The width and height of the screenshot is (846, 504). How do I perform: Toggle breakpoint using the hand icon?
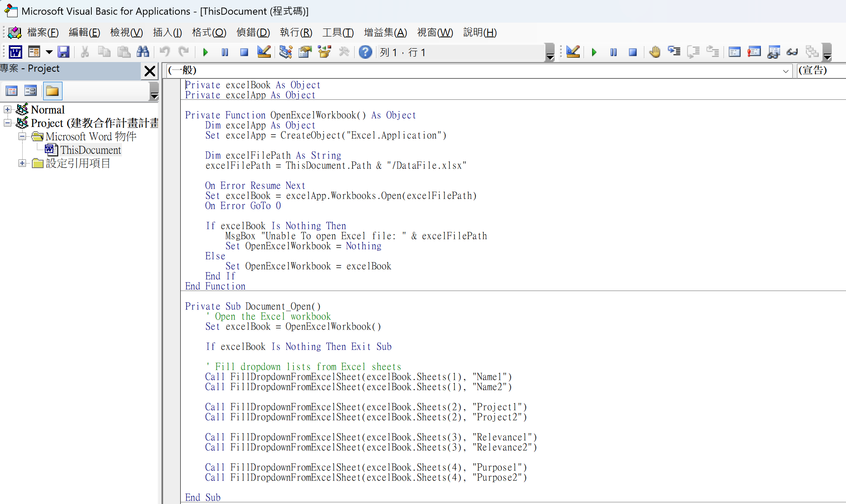(x=654, y=52)
